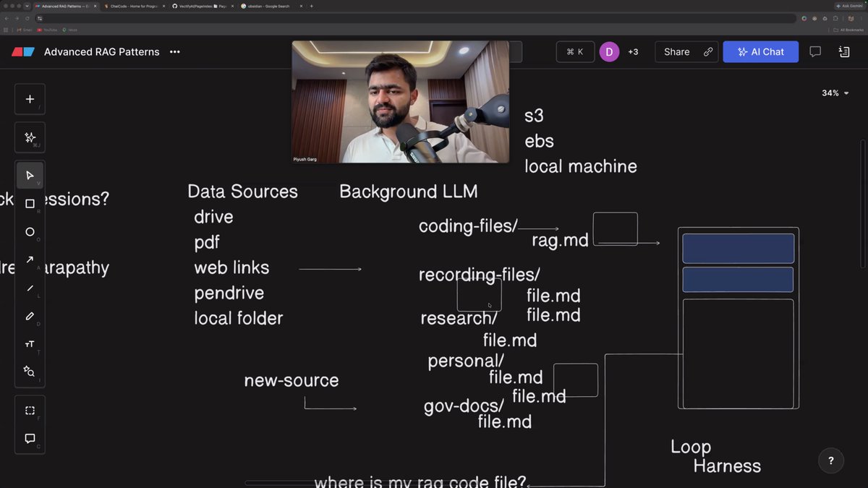Select the 'Data Sources' text
This screenshot has height=488, width=868.
(x=242, y=192)
